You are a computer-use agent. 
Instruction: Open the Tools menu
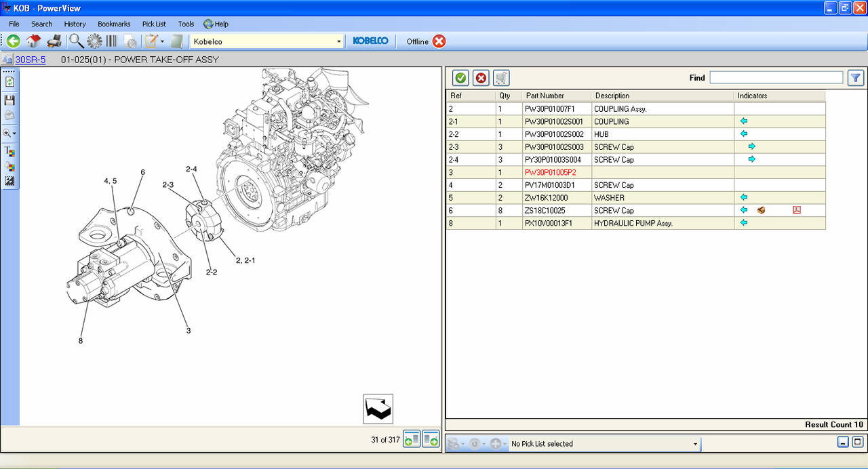click(x=186, y=24)
